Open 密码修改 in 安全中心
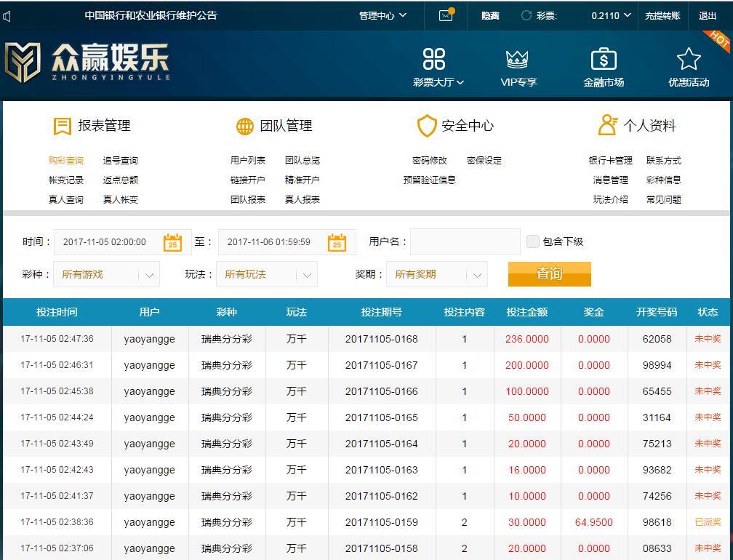733x560 pixels. click(x=429, y=161)
